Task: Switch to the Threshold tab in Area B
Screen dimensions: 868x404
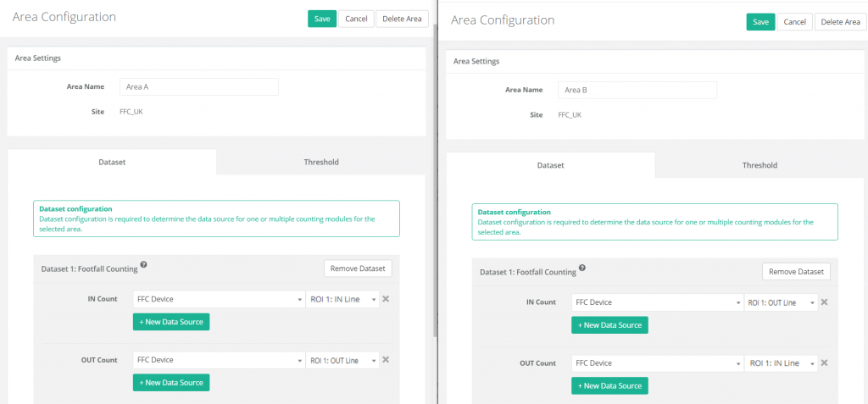Action: click(x=759, y=165)
